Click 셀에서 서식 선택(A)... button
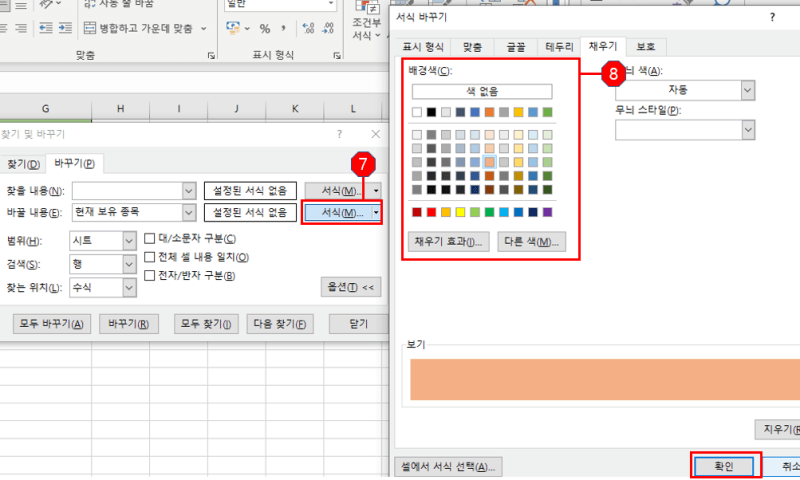Screen dimensions: 800x480 click(x=448, y=467)
